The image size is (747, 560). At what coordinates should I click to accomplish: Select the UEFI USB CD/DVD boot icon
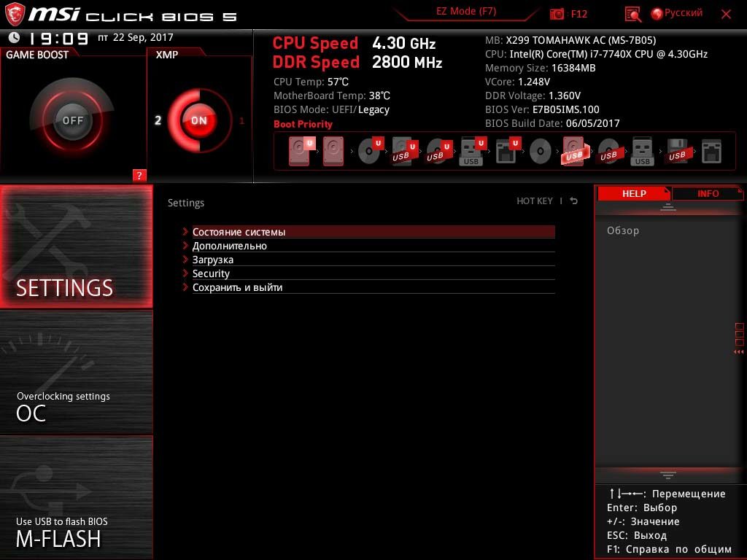tap(438, 152)
